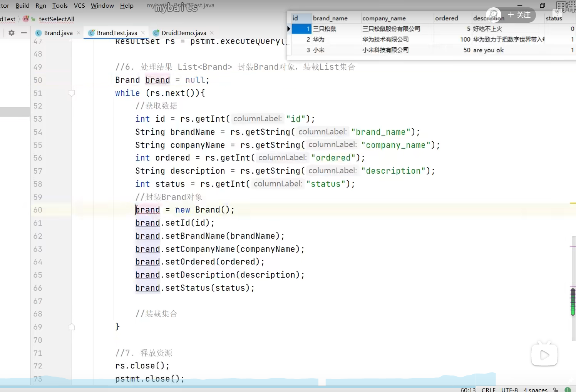Open the VCS menu
The image size is (576, 392).
coord(79,5)
